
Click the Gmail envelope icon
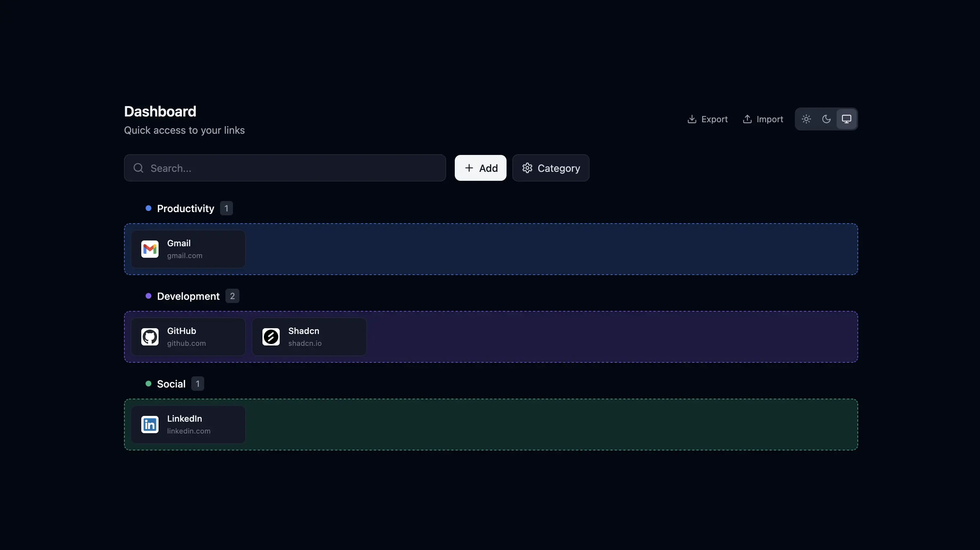150,249
